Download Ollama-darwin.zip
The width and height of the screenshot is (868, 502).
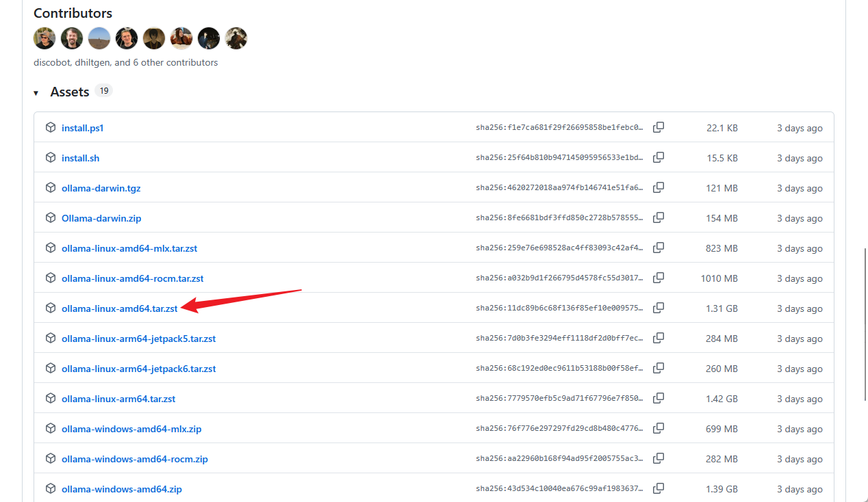pyautogui.click(x=101, y=218)
